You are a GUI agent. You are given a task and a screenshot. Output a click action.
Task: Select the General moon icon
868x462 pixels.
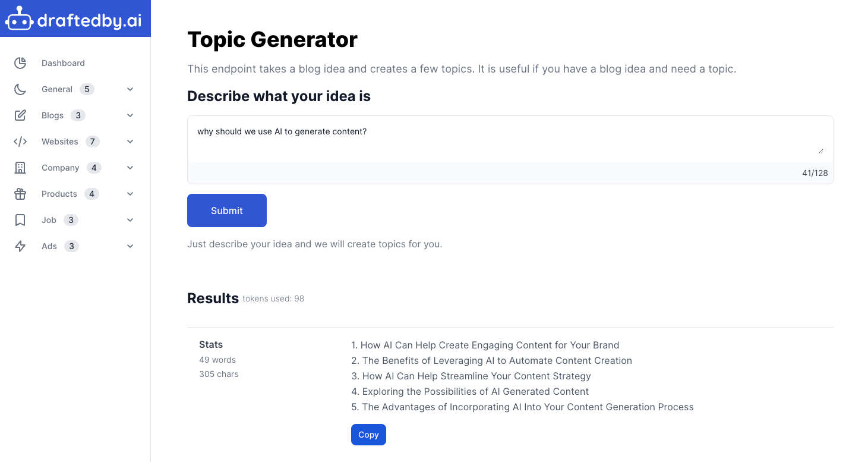point(20,89)
